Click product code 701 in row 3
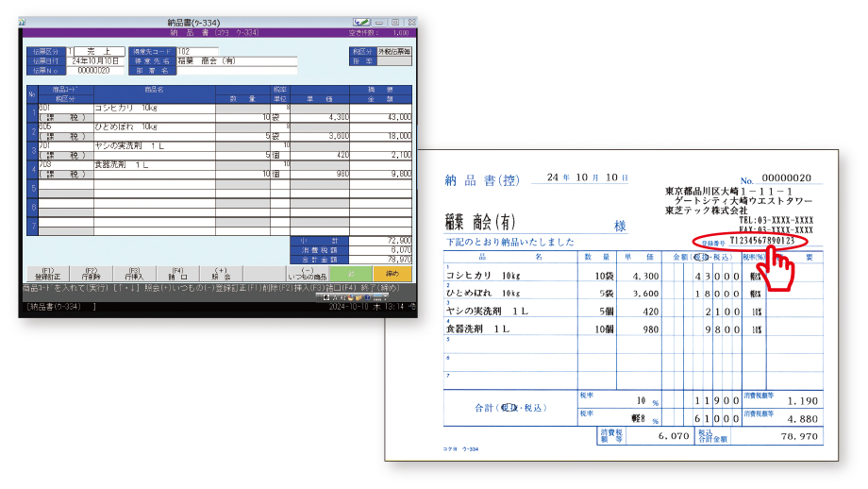 [44, 145]
